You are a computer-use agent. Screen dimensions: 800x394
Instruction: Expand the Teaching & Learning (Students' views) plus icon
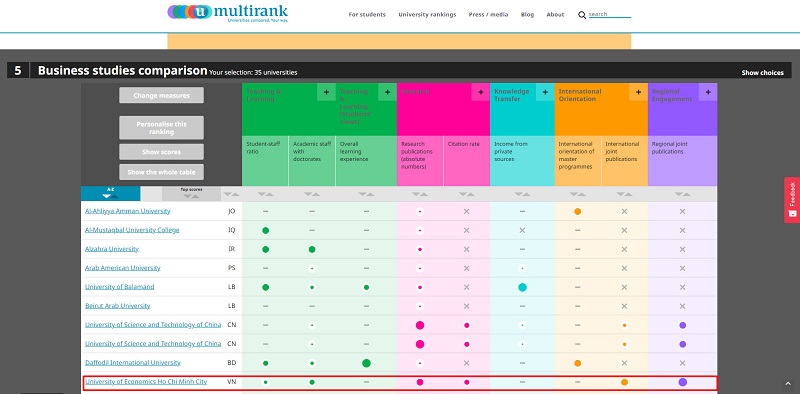coord(387,92)
